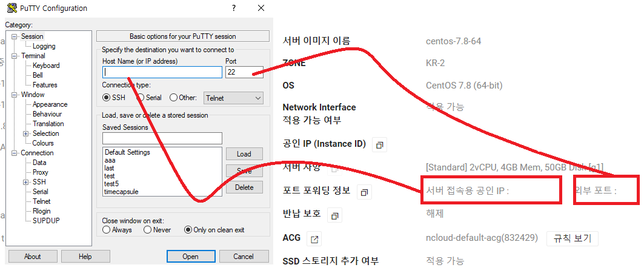Open the Serial category in tree
This screenshot has width=644, height=276.
click(x=40, y=192)
